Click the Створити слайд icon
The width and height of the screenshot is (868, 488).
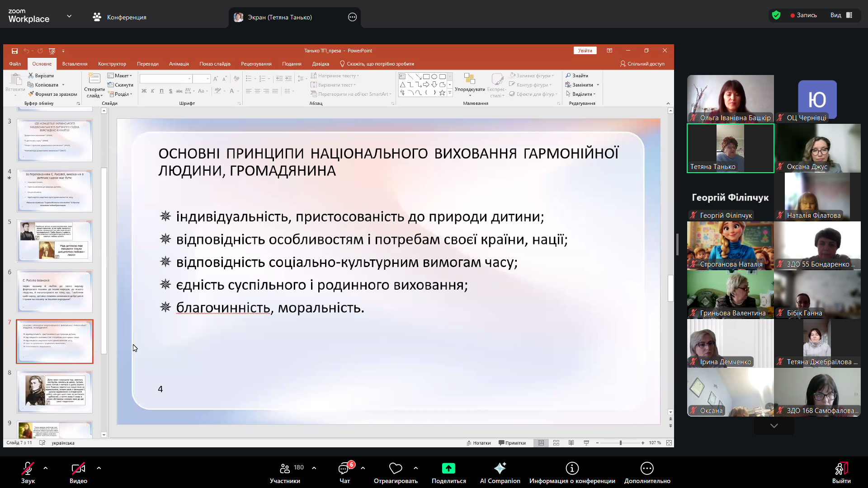click(x=94, y=78)
